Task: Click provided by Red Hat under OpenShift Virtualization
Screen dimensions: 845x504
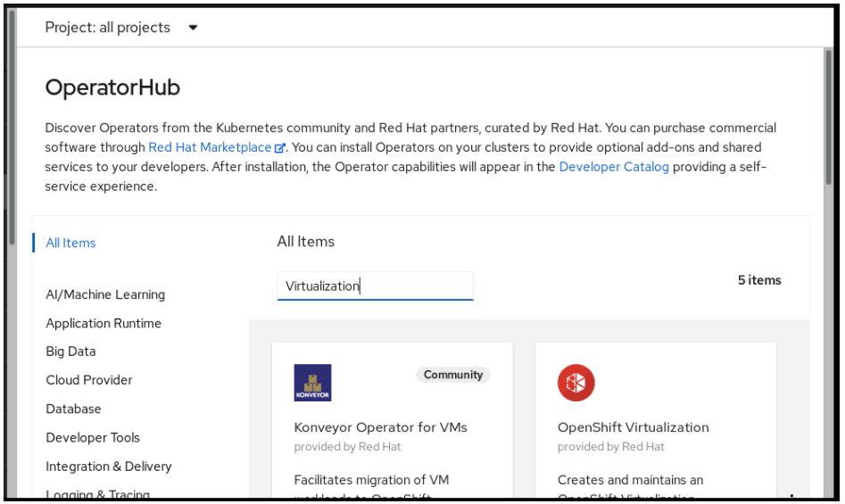Action: pos(610,446)
